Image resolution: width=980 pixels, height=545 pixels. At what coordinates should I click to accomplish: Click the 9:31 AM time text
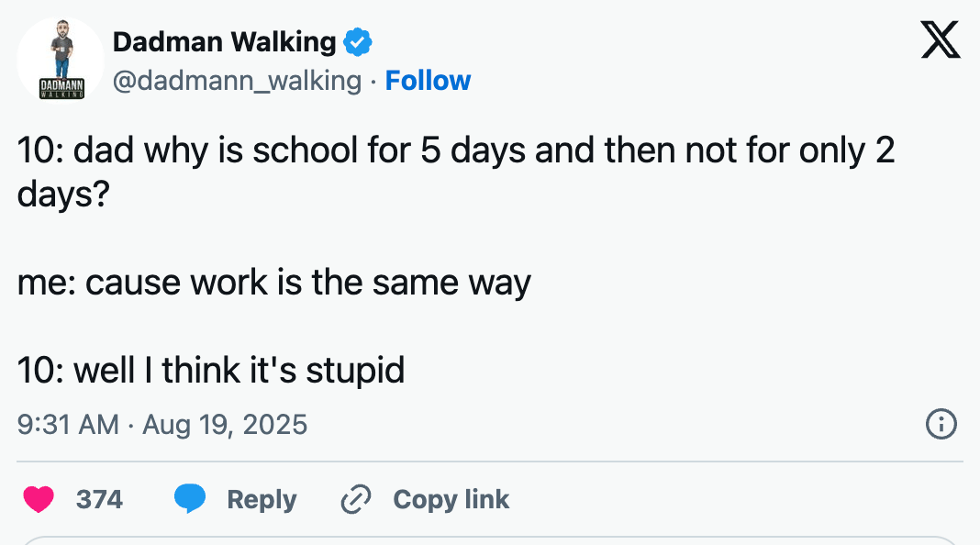click(x=68, y=425)
